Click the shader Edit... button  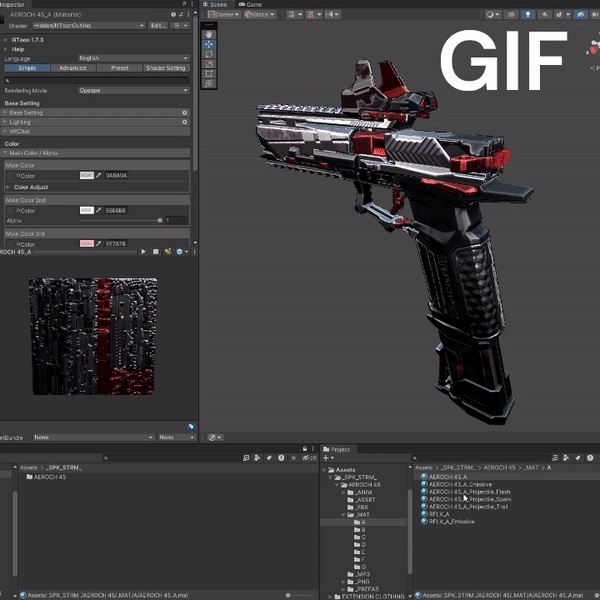tap(158, 25)
